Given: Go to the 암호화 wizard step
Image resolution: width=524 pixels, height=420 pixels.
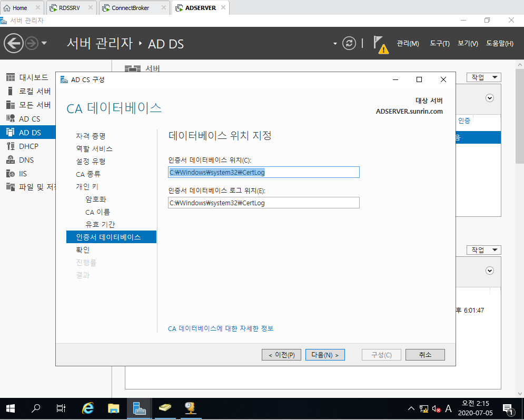Looking at the screenshot, I should pyautogui.click(x=95, y=199).
